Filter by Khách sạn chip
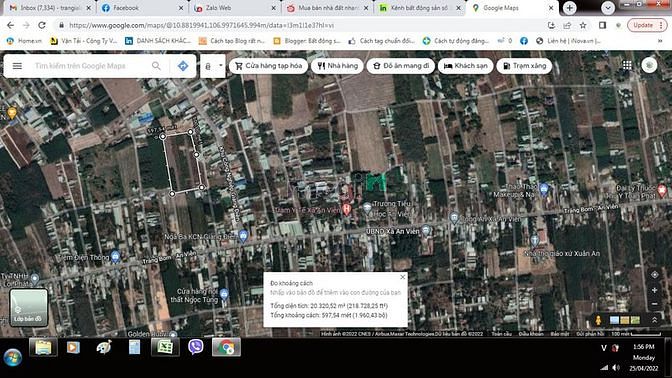Image resolution: width=672 pixels, height=378 pixels. [x=465, y=66]
